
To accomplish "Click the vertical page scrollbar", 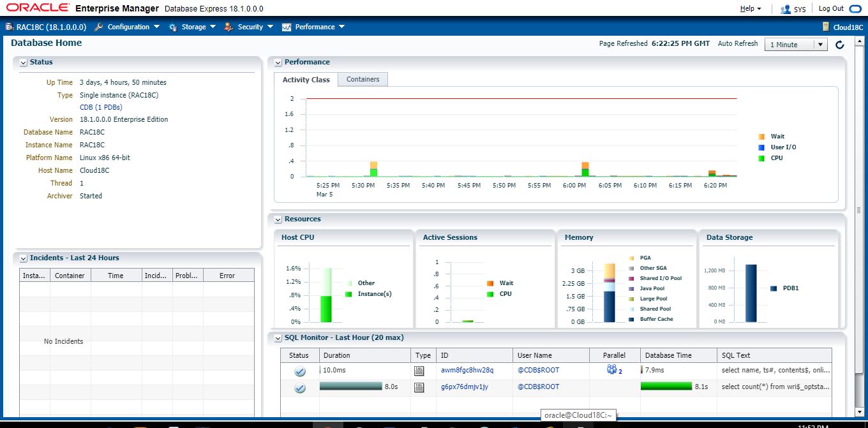I will click(858, 210).
